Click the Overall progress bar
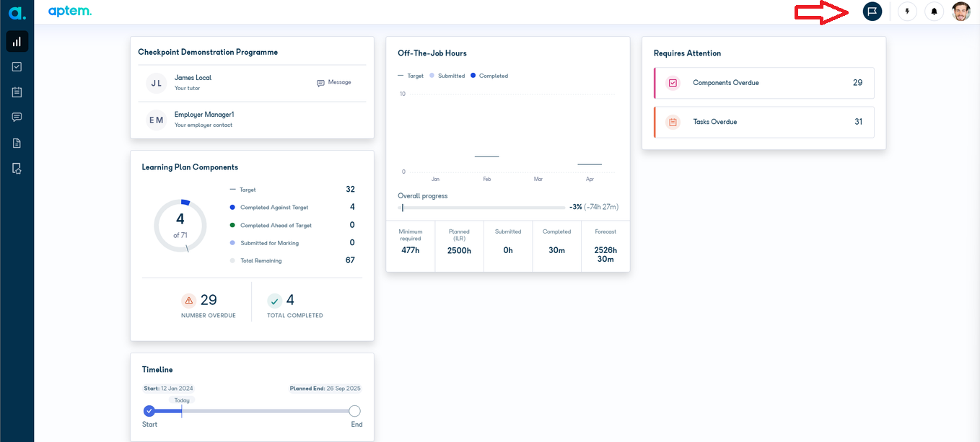 click(481, 208)
